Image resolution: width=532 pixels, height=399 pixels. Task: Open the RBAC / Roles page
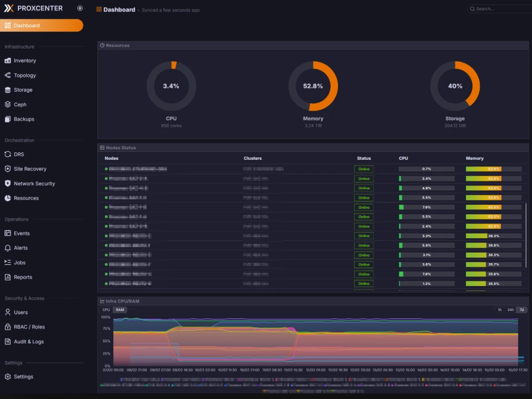[29, 327]
